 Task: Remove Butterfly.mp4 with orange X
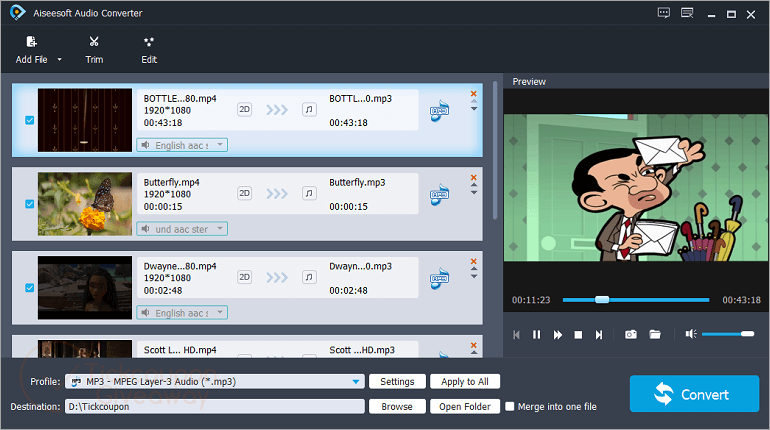[473, 177]
